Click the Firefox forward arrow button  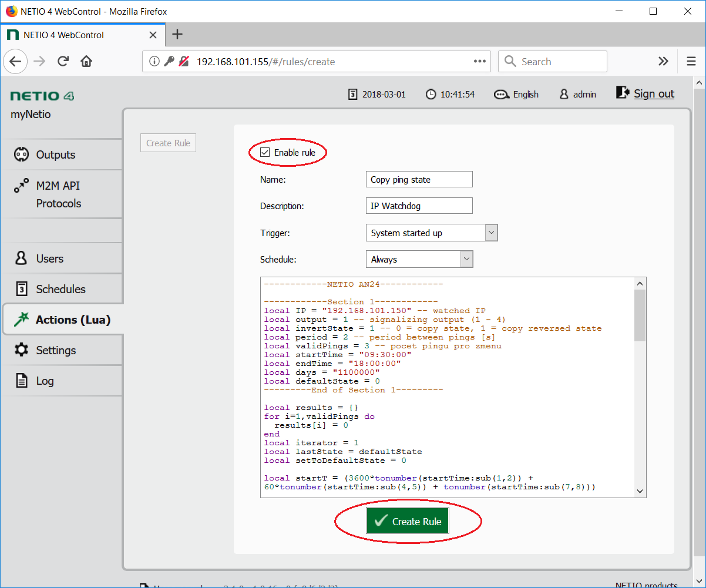pyautogui.click(x=39, y=62)
